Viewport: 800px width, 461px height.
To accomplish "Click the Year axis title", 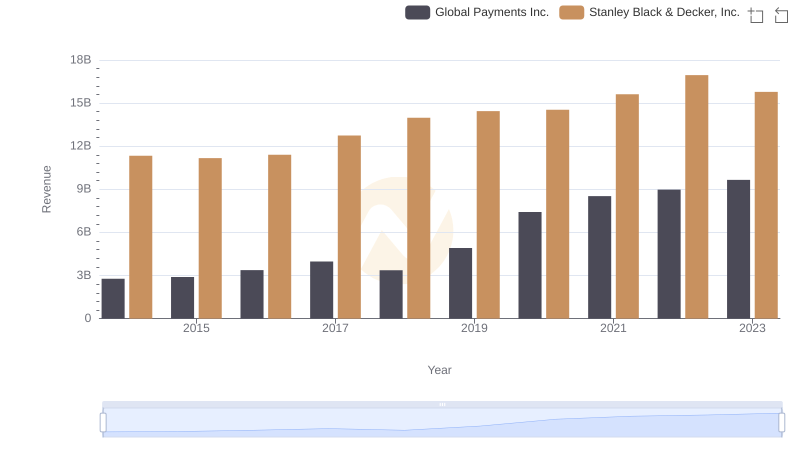I will click(439, 370).
